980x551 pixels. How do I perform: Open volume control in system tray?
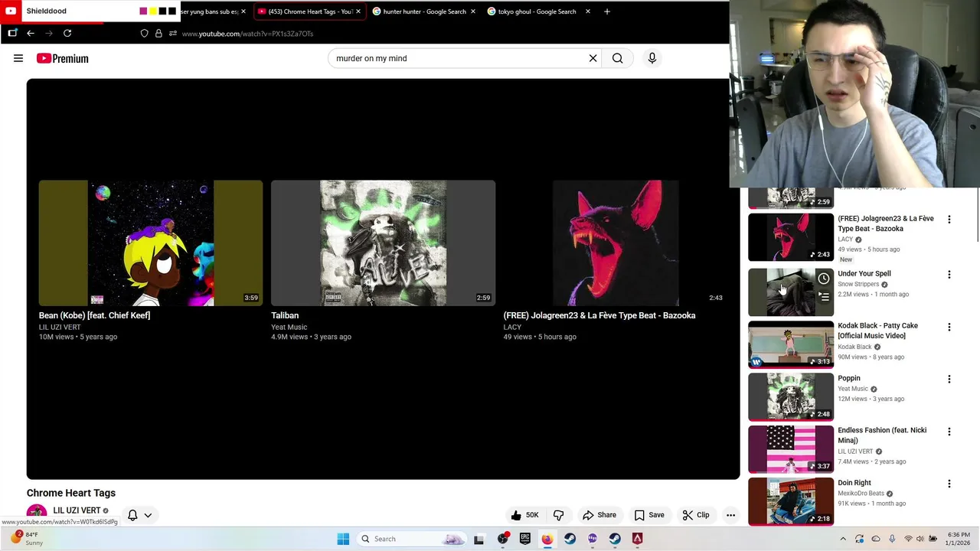(920, 539)
